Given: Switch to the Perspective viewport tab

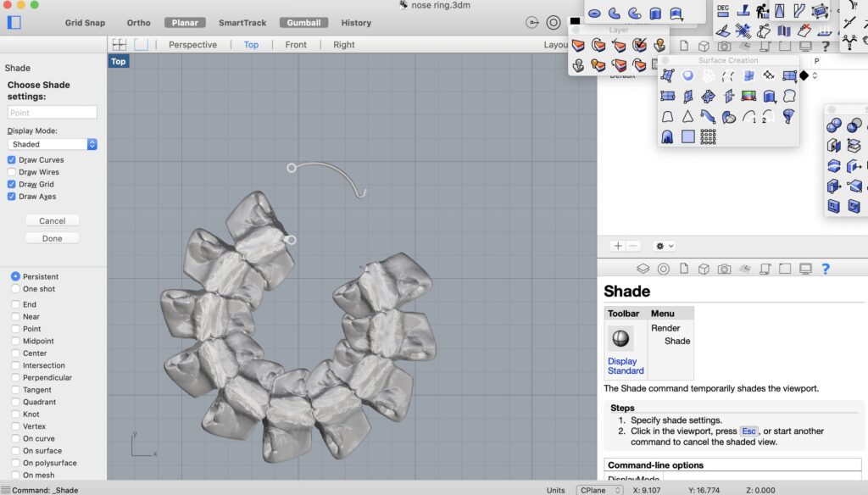Looking at the screenshot, I should pos(192,44).
